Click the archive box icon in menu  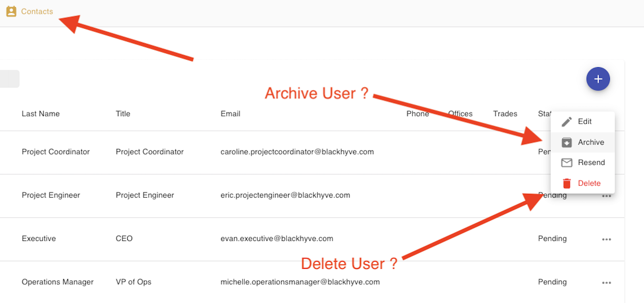(566, 142)
